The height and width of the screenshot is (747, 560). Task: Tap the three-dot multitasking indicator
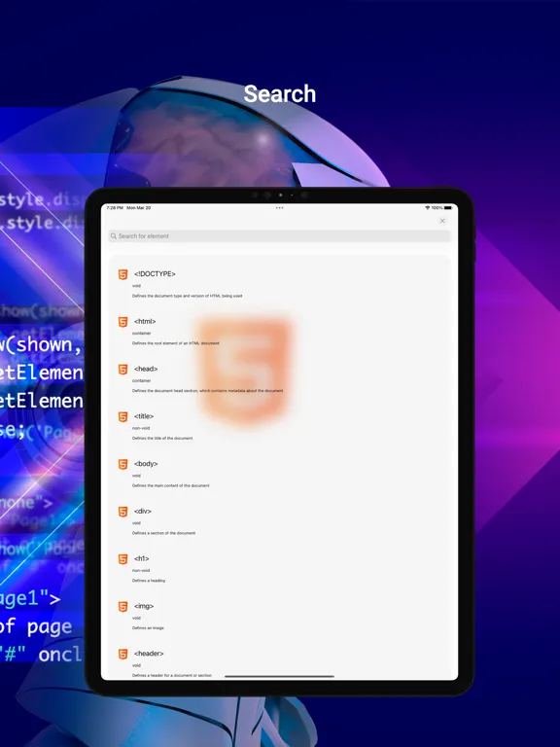point(280,208)
